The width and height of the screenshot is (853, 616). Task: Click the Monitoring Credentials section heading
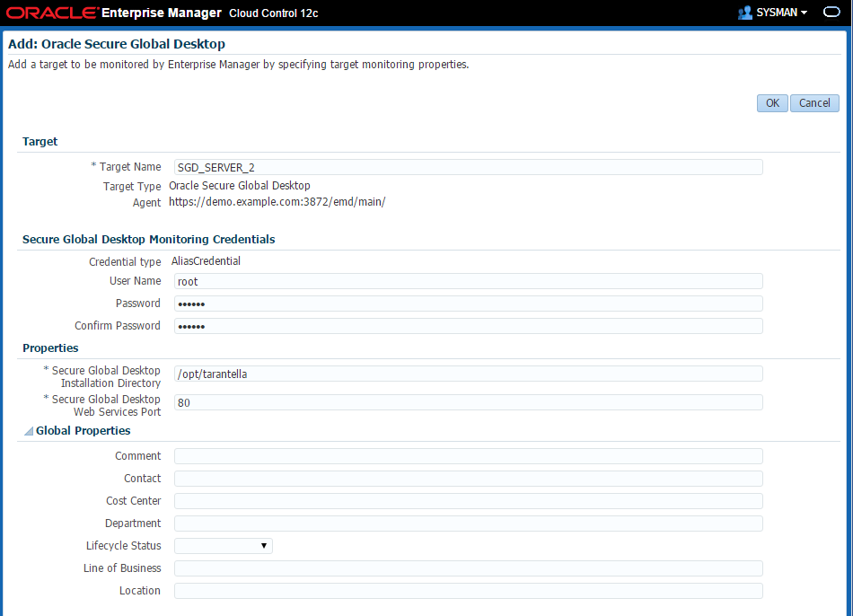pos(148,240)
